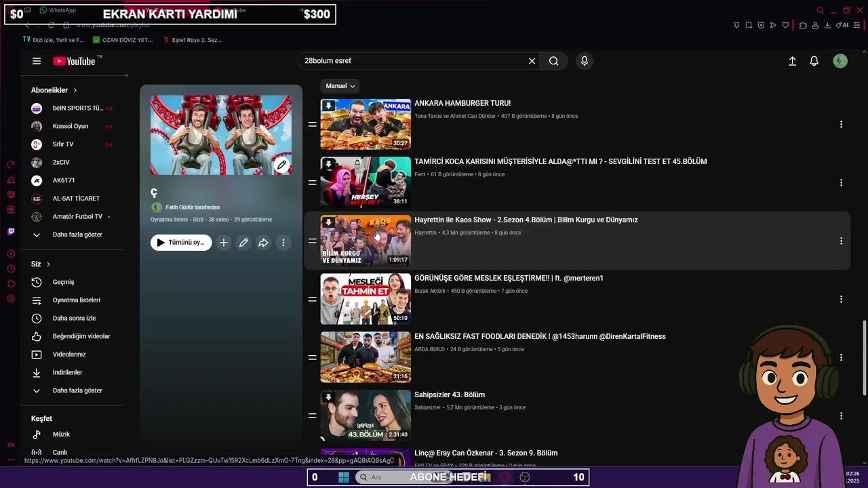Open the AK6171 subscription

[x=73, y=180]
